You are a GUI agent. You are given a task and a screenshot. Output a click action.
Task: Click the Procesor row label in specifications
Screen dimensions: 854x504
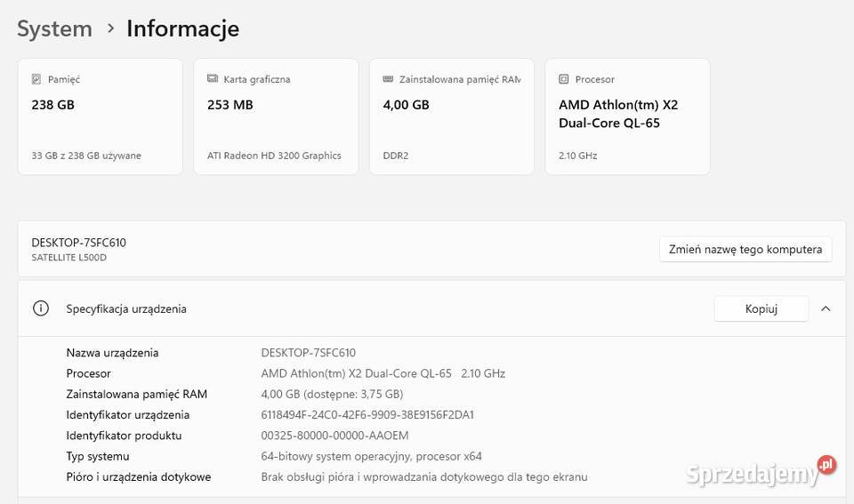[x=88, y=373]
